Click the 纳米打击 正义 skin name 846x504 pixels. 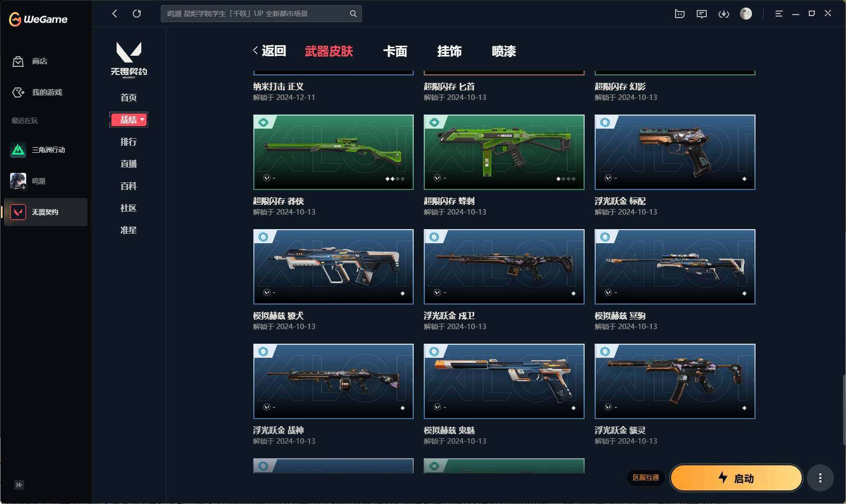tap(278, 86)
